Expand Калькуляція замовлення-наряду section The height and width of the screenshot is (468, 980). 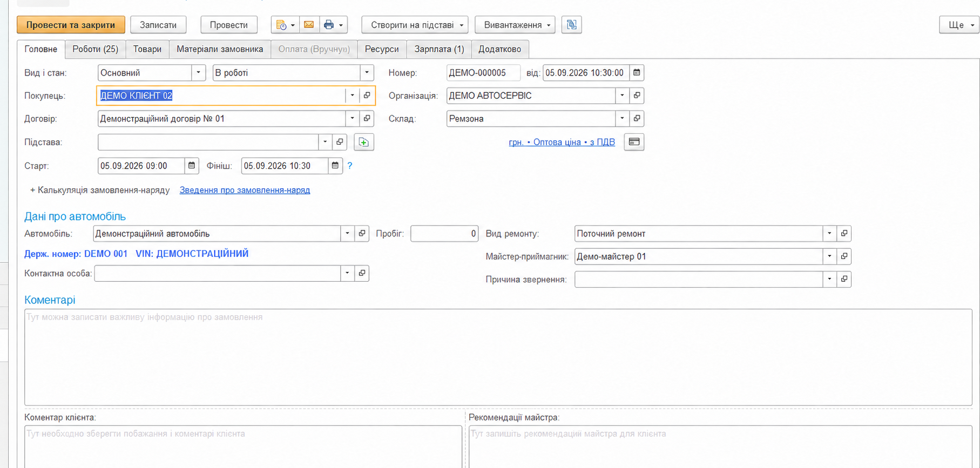point(100,190)
